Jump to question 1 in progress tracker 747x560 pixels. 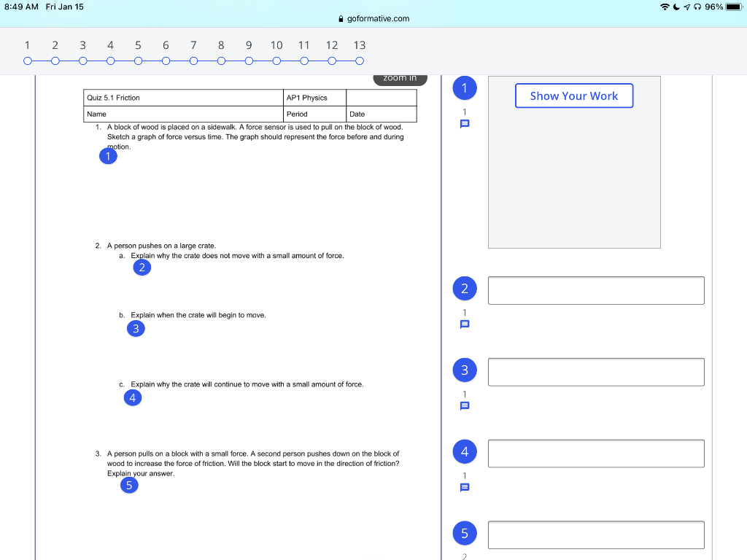pyautogui.click(x=28, y=61)
